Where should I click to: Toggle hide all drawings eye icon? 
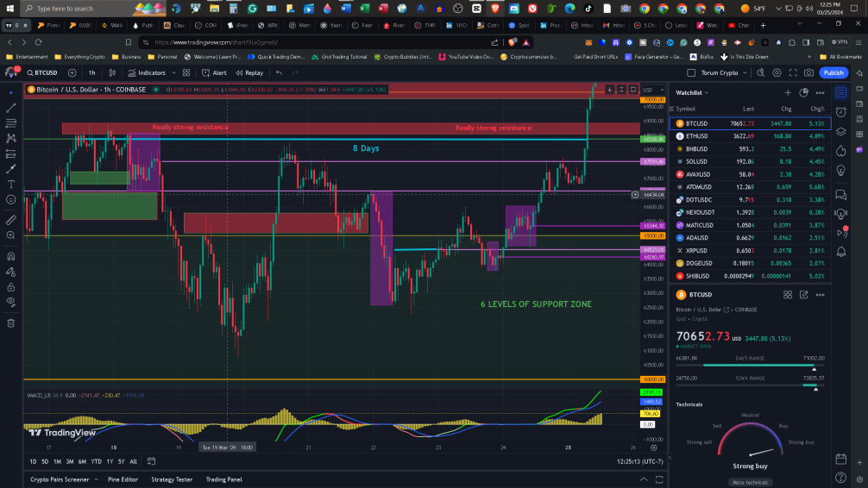click(10, 302)
